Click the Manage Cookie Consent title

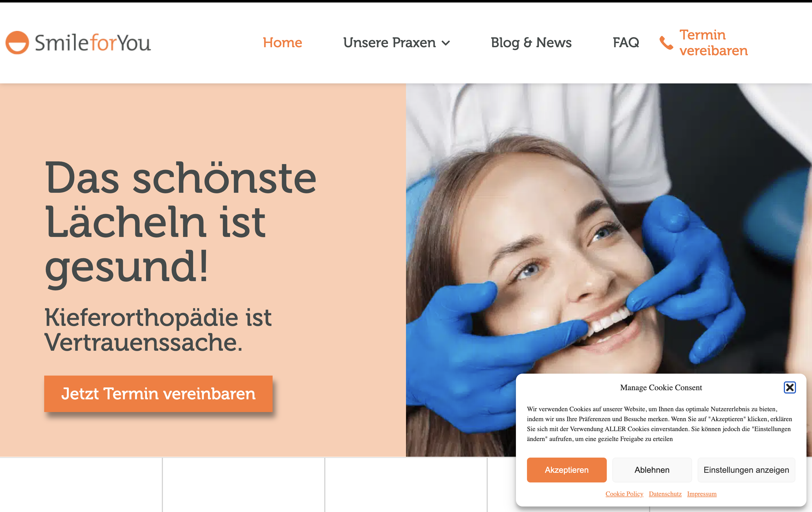click(x=661, y=388)
